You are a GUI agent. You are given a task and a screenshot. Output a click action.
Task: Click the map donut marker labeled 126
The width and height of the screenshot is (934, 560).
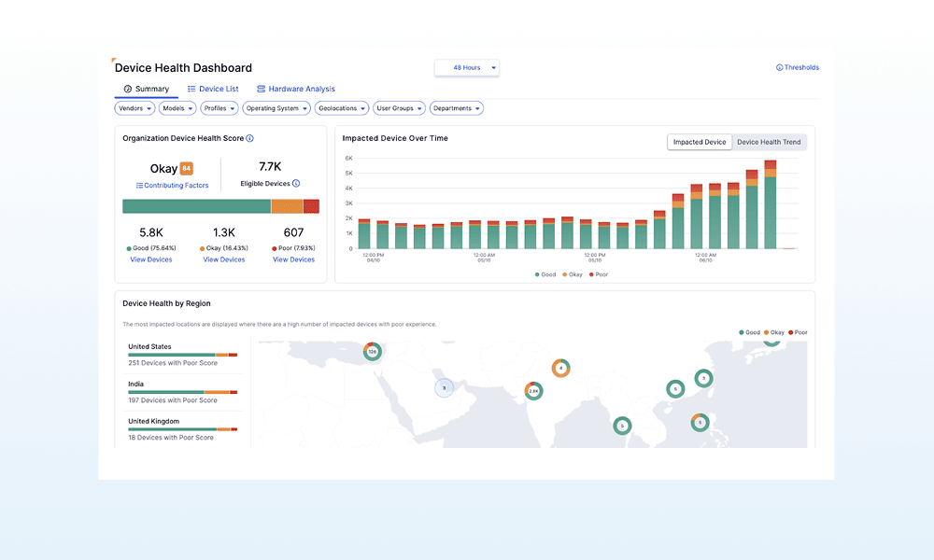pos(372,352)
